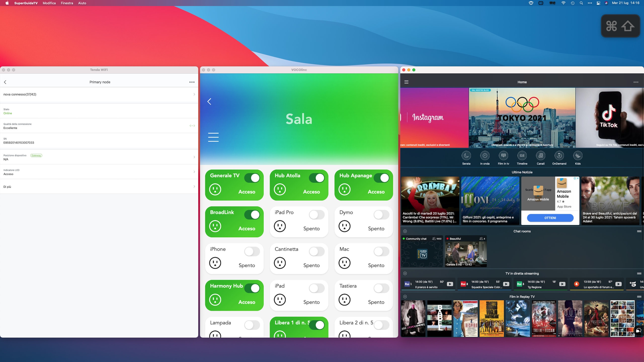Reorder Film in Replay TV handle
Viewport: 644px width, 362px height.
point(639,297)
